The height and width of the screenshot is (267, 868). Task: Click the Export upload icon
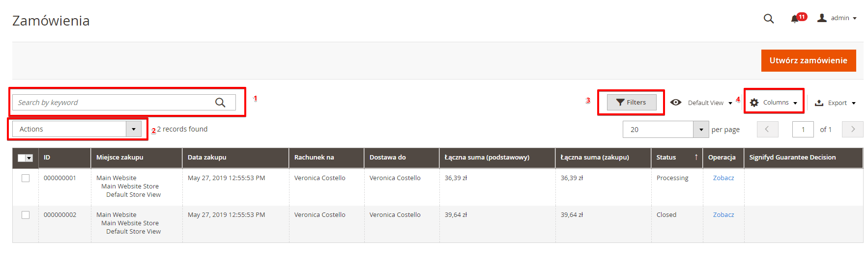point(819,103)
